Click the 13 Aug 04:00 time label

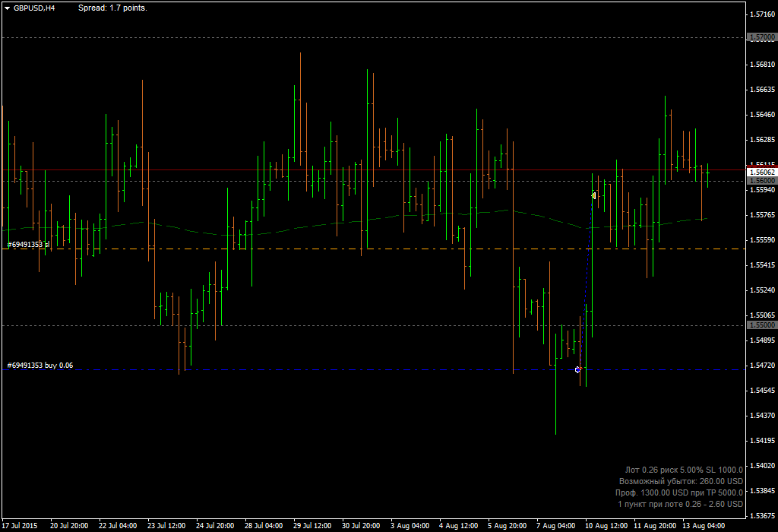click(x=704, y=526)
